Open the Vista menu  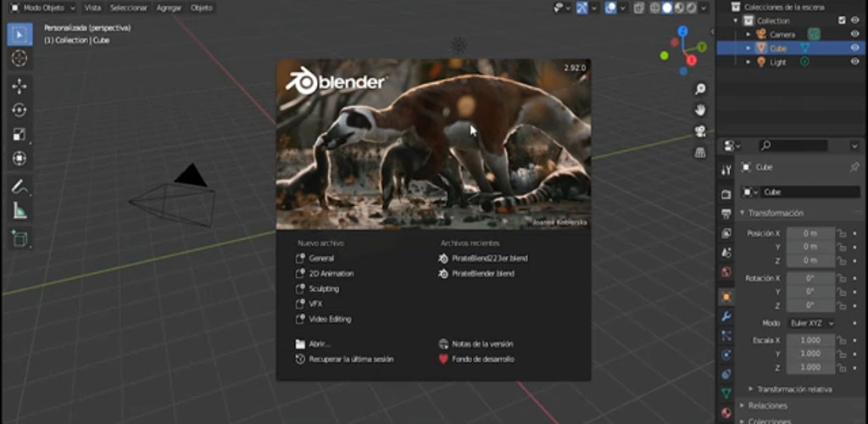point(92,8)
